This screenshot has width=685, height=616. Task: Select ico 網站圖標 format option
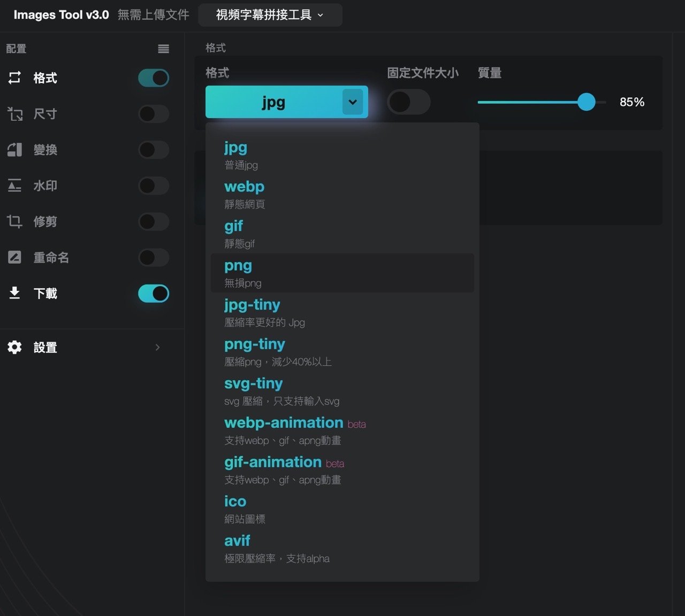342,509
